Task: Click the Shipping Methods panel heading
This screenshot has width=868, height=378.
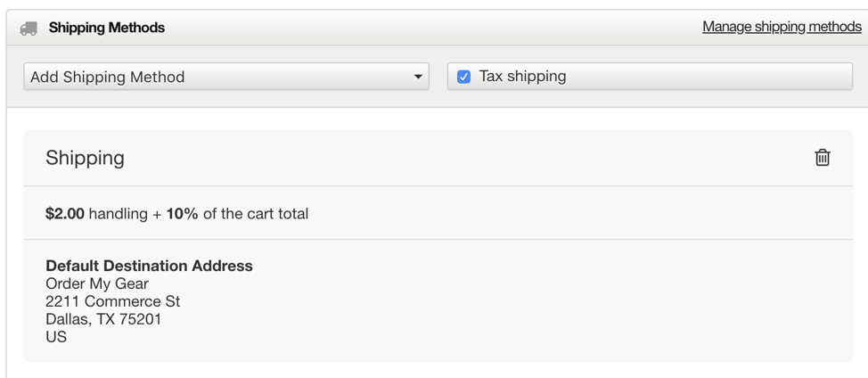Action: pyautogui.click(x=107, y=28)
